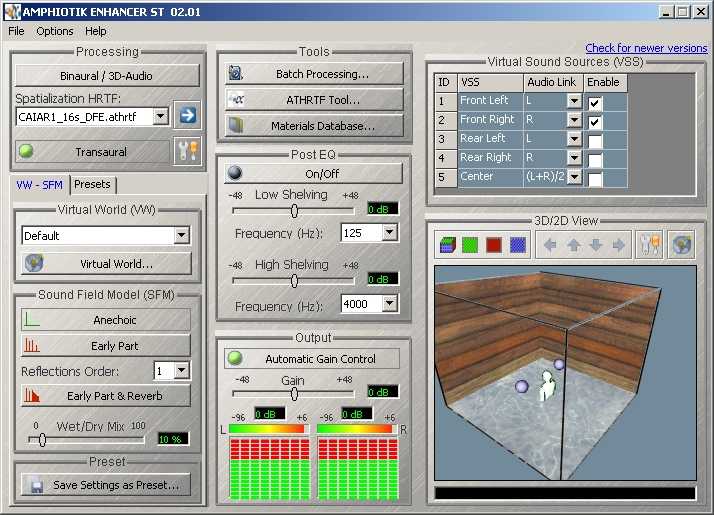Image resolution: width=714 pixels, height=515 pixels.
Task: Click the left arrow in 3D/2D View
Action: pos(550,245)
